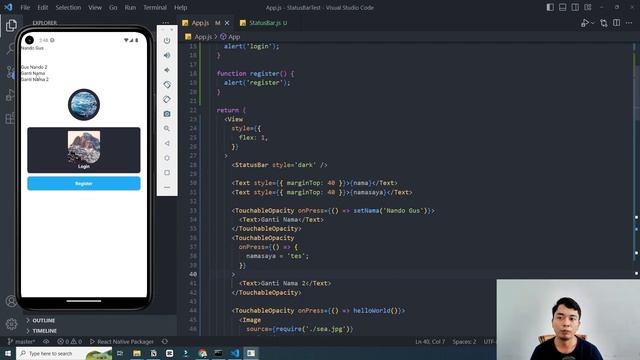Click master* branch in status bar
Screen dimensions: 640x360
pyautogui.click(x=21, y=341)
